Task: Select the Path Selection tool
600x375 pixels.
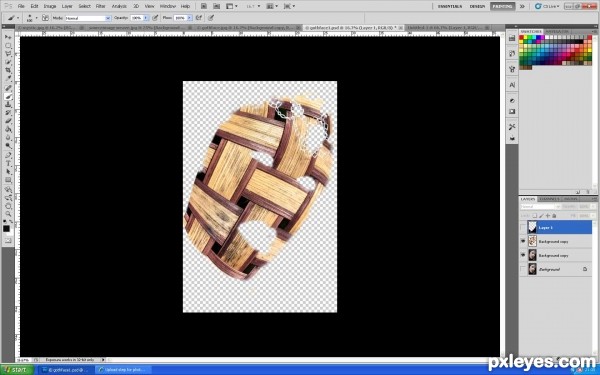Action: point(8,172)
